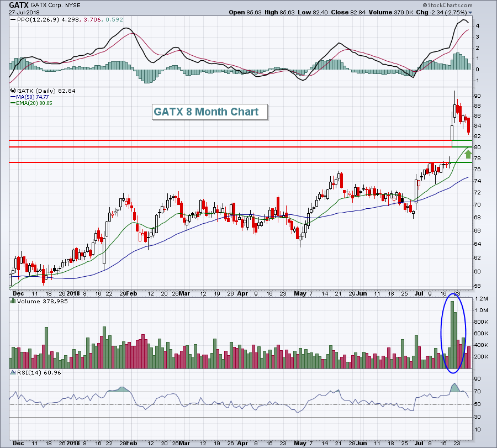Click the 800K volume axis label

(x=481, y=322)
